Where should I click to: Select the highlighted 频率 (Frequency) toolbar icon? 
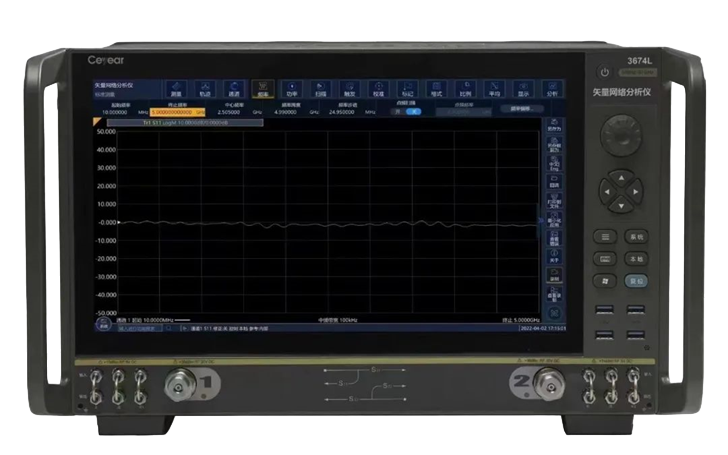click(x=263, y=88)
